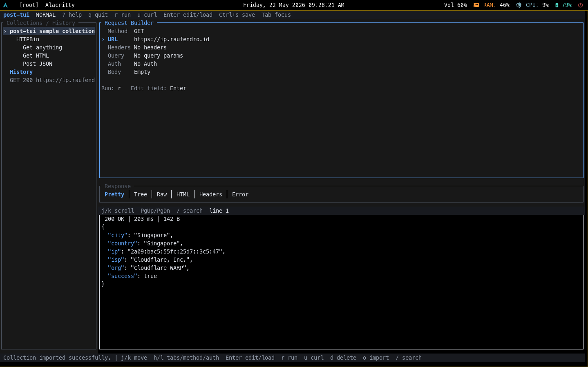Click the arrow marker beside URL
Screen dimensions: 588x367
pos(103,40)
